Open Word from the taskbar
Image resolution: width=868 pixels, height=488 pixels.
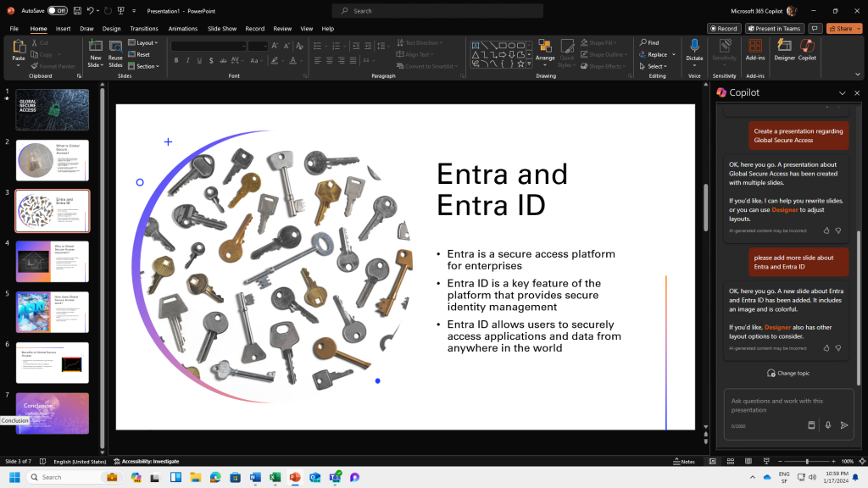[x=255, y=477]
